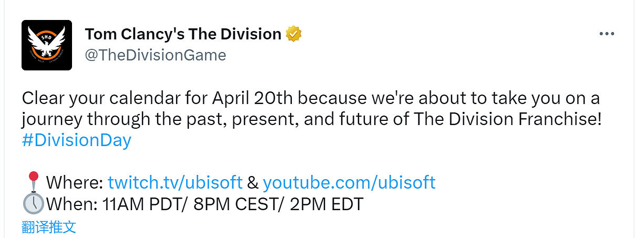The width and height of the screenshot is (644, 238).
Task: Click the clock emoji beside When
Action: click(x=33, y=203)
